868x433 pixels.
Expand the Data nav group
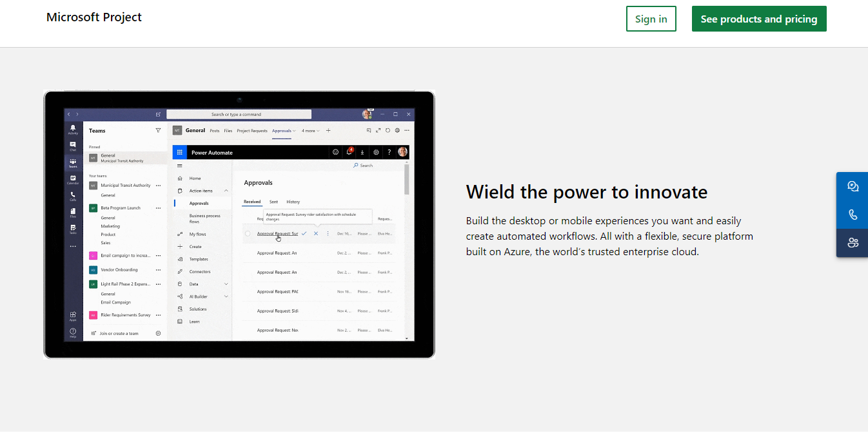(226, 284)
